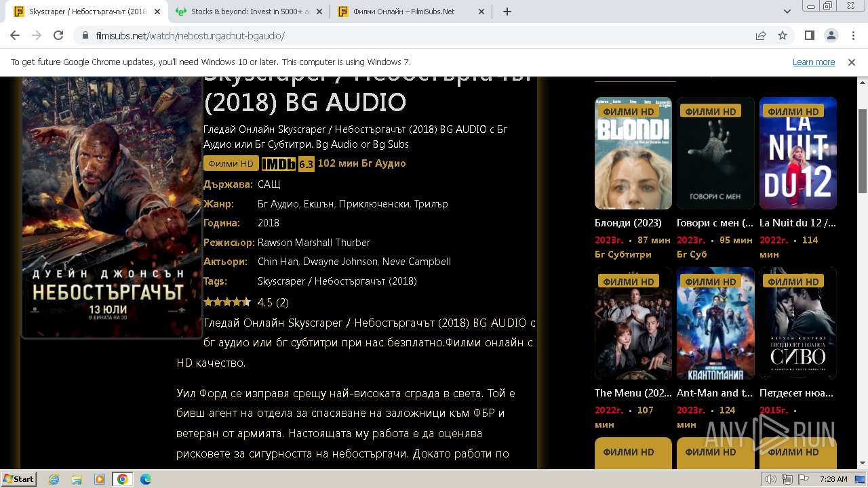The image size is (868, 488).
Task: Open the Rawson Marshall Thurber director link
Action: click(x=314, y=242)
